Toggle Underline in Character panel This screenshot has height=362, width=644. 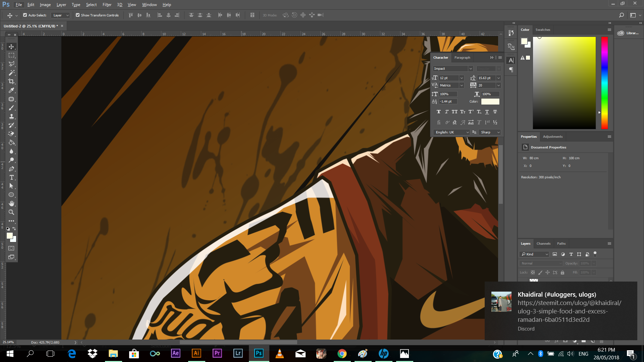487,112
